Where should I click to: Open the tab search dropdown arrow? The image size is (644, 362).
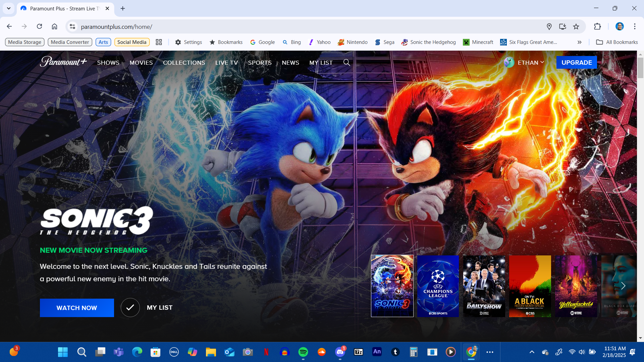pyautogui.click(x=9, y=8)
